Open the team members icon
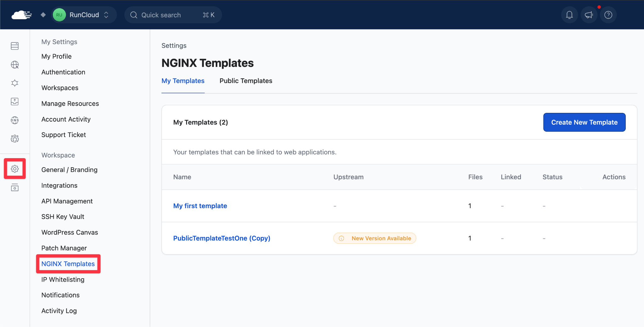Viewport: 644px width, 327px height. 15,138
